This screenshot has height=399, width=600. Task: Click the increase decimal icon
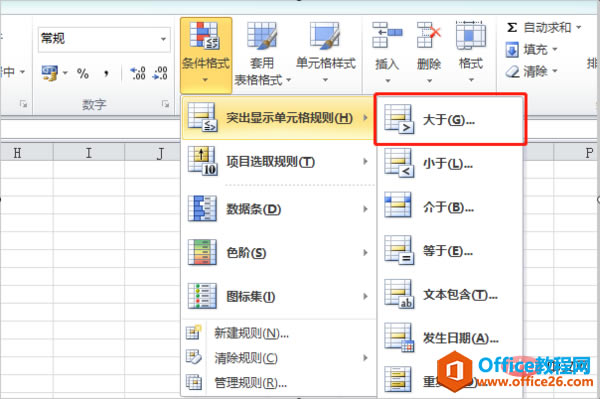tap(138, 73)
